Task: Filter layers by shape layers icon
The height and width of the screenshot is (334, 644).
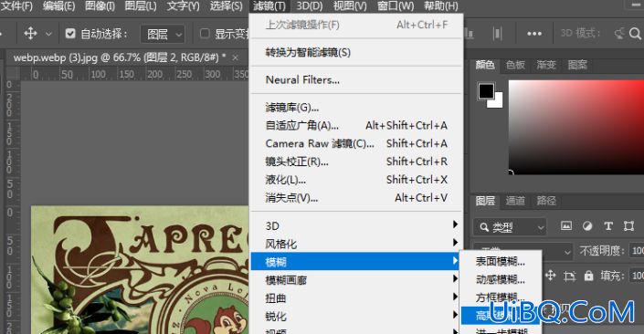Action: point(628,225)
